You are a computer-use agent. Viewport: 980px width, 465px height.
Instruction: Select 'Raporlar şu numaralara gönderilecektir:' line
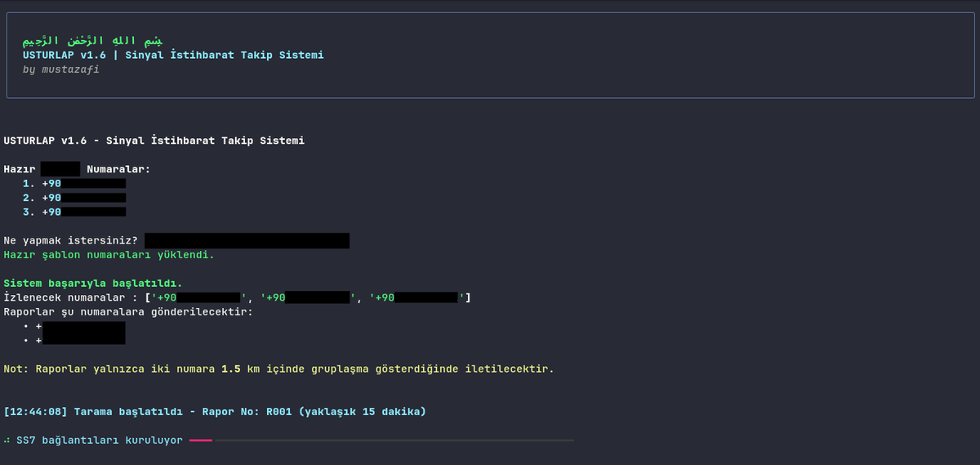click(x=128, y=312)
